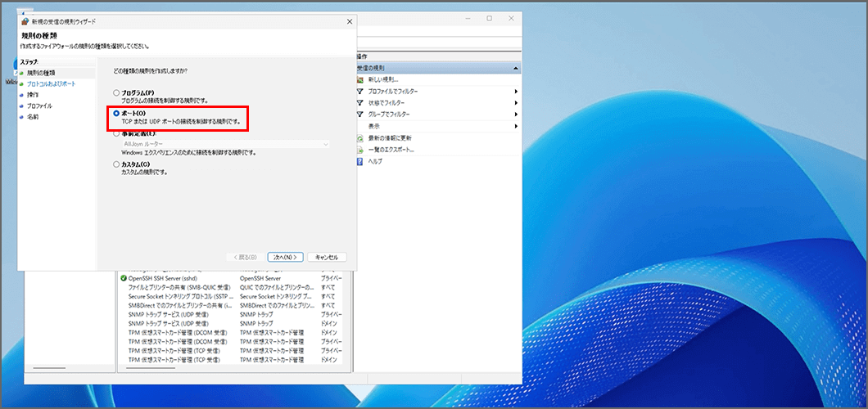This screenshot has width=868, height=409.
Task: Expand the プロファイルでフィルター submenu arrow
Action: click(x=516, y=91)
